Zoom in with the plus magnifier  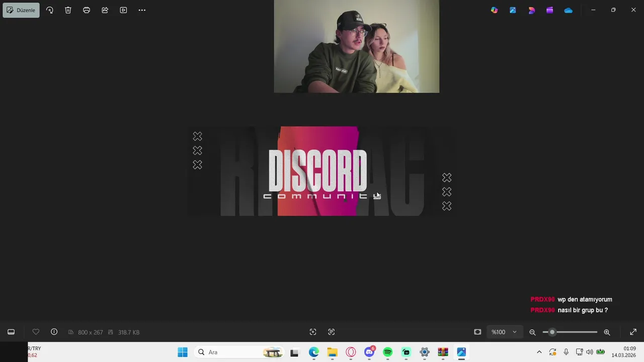pos(607,332)
